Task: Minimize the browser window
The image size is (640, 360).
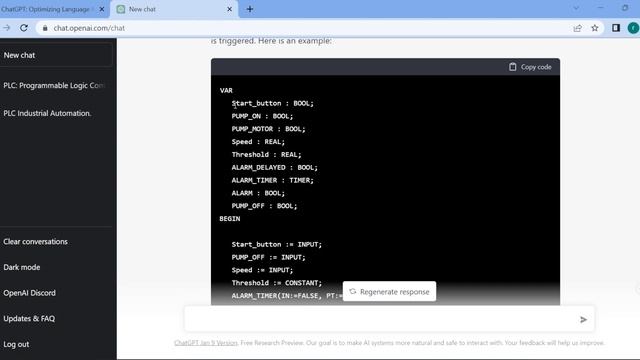Action: click(600, 8)
